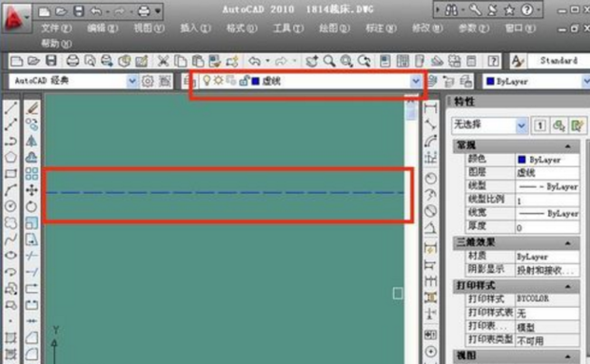Screen dimensions: 590x364
Task: Click the Help question mark toolbar icon
Action: [493, 61]
